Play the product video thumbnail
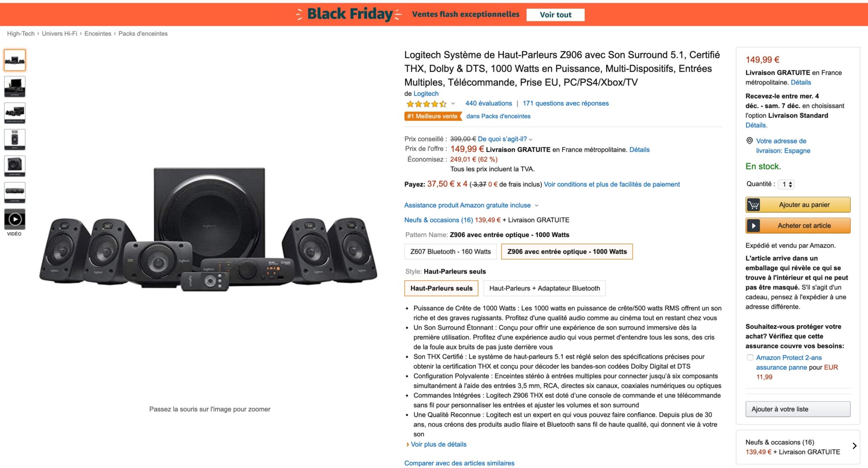Image resolution: width=868 pixels, height=468 pixels. pos(14,220)
